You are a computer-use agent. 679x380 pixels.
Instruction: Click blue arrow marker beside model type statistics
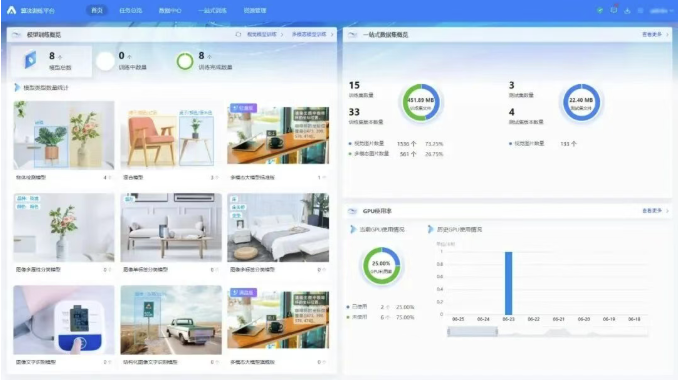pyautogui.click(x=17, y=87)
